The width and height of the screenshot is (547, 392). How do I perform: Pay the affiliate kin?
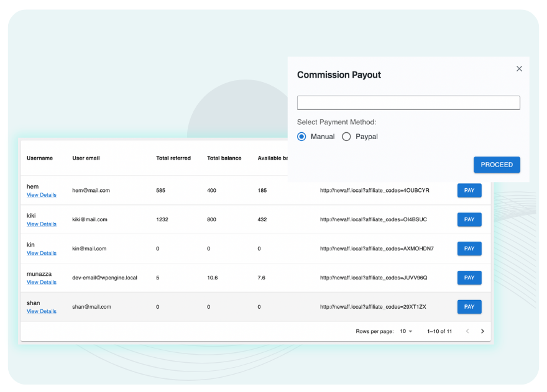pos(469,248)
